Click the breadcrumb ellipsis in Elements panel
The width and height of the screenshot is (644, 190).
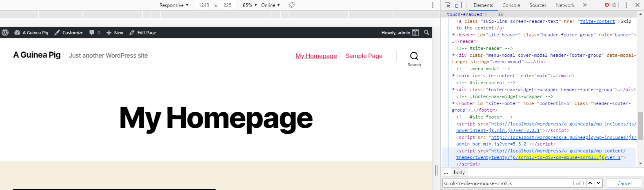tap(446, 173)
